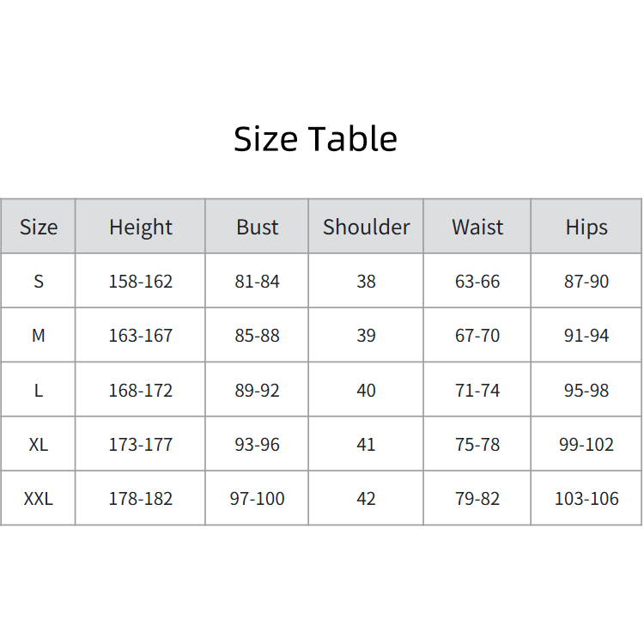Select the Height column header
This screenshot has width=644, height=644.
coord(141,228)
